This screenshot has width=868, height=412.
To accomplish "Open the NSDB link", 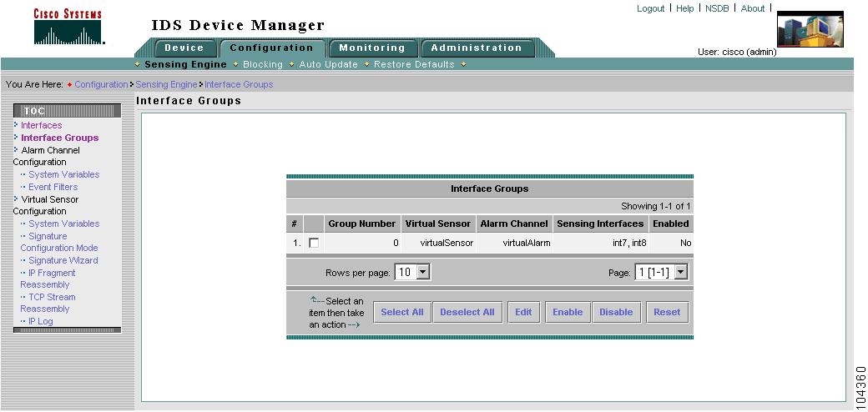I will pos(718,8).
